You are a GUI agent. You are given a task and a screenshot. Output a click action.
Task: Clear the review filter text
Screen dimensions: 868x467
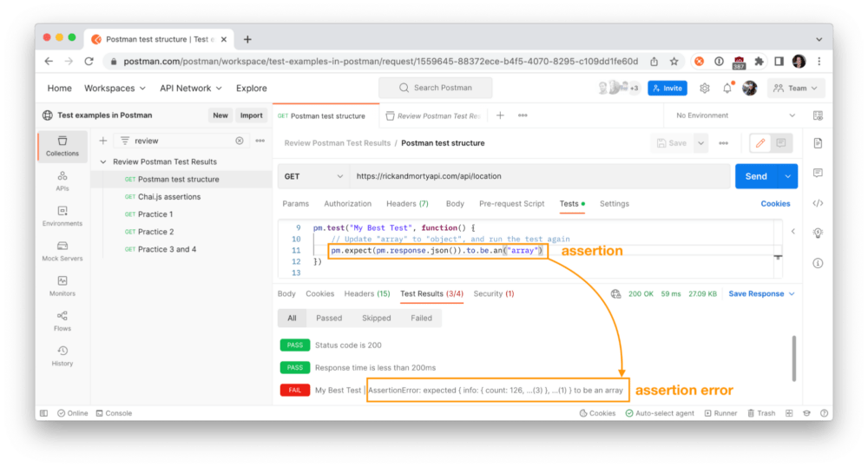coord(240,141)
